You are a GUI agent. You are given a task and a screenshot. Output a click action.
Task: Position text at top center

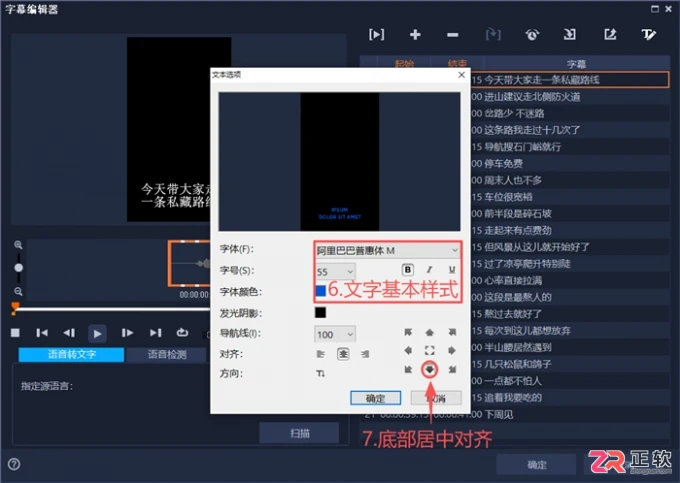(x=429, y=332)
